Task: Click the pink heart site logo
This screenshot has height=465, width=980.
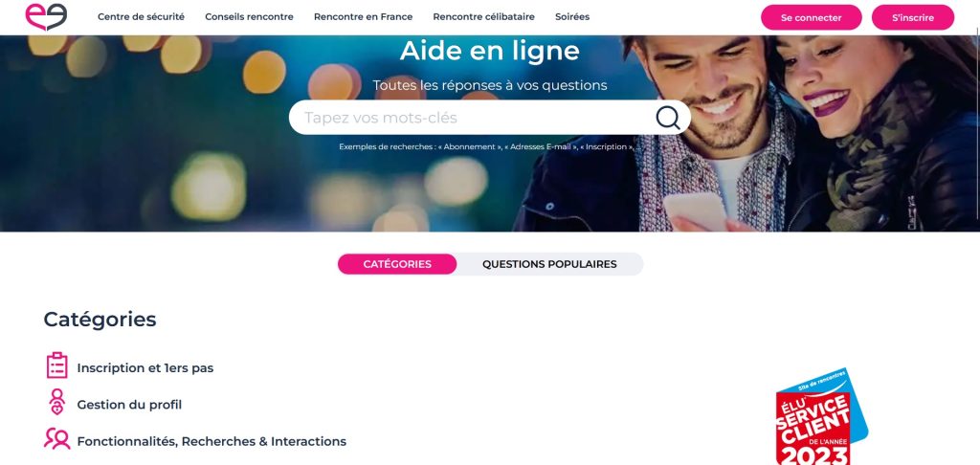Action: (x=46, y=17)
